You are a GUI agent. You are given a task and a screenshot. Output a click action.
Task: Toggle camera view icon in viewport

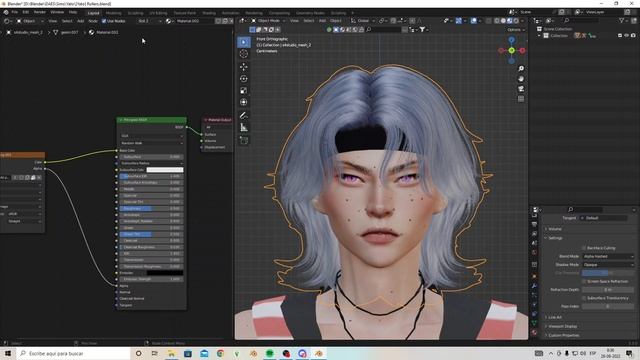[x=521, y=89]
